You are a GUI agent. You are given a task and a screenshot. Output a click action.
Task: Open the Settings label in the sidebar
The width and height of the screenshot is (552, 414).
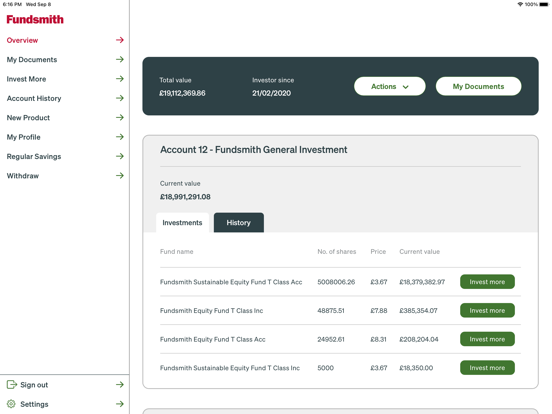click(34, 404)
